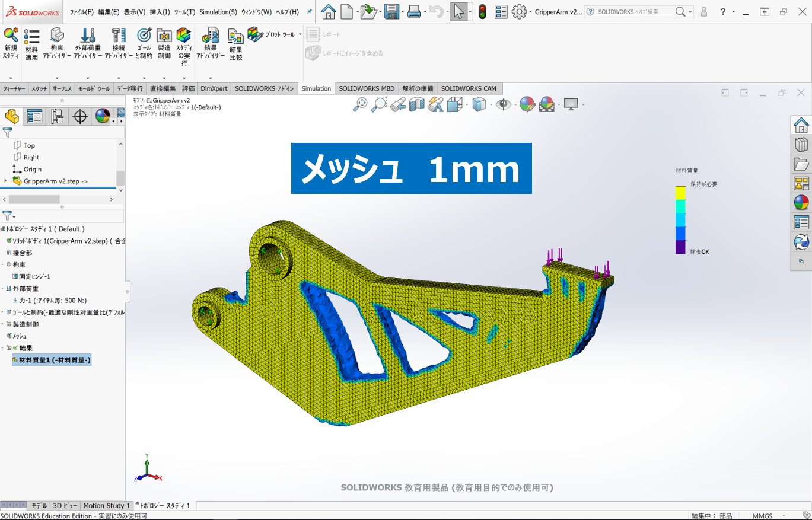
Task: Pin the menu bar with the pushpin
Action: pyautogui.click(x=309, y=11)
